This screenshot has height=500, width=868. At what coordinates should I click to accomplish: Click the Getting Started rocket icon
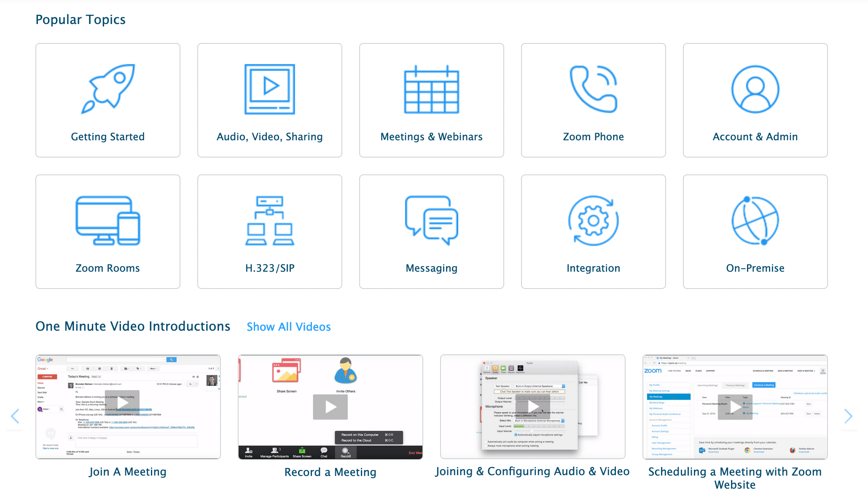tap(108, 89)
